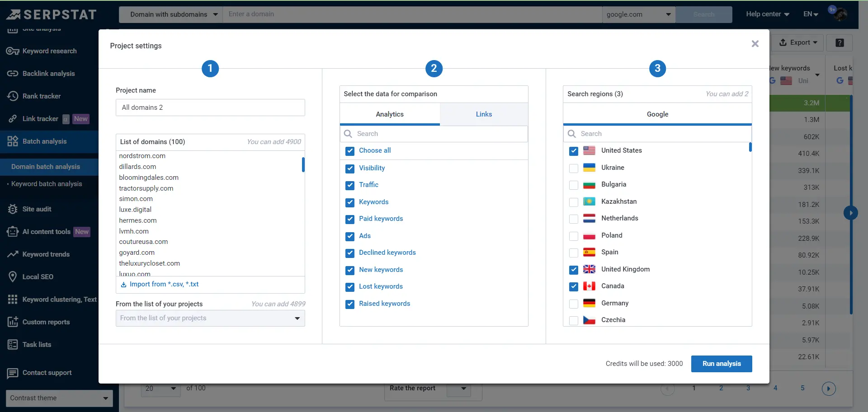Open Contact support chat icon

pos(13,373)
